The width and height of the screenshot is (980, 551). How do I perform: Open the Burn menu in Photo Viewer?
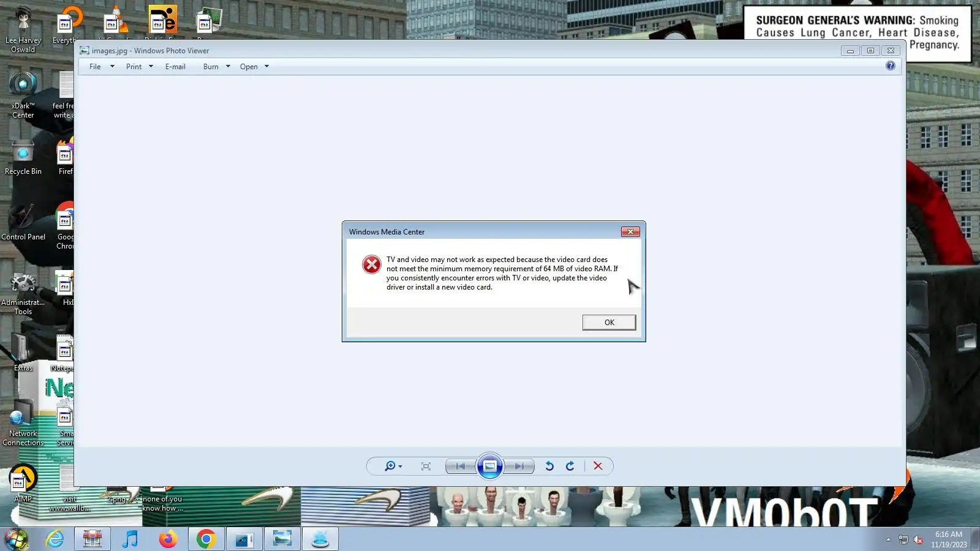(x=211, y=67)
